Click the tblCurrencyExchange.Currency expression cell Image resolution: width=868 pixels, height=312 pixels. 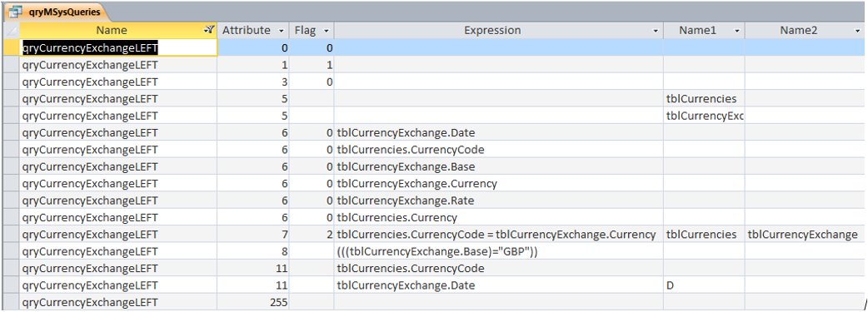pos(499,184)
